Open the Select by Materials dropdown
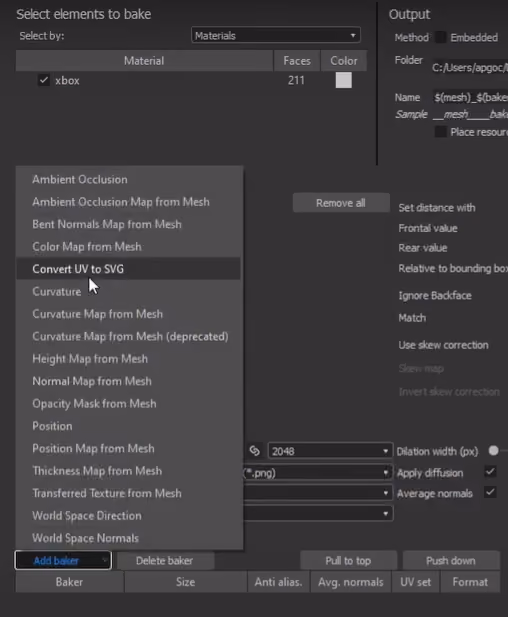 point(276,35)
